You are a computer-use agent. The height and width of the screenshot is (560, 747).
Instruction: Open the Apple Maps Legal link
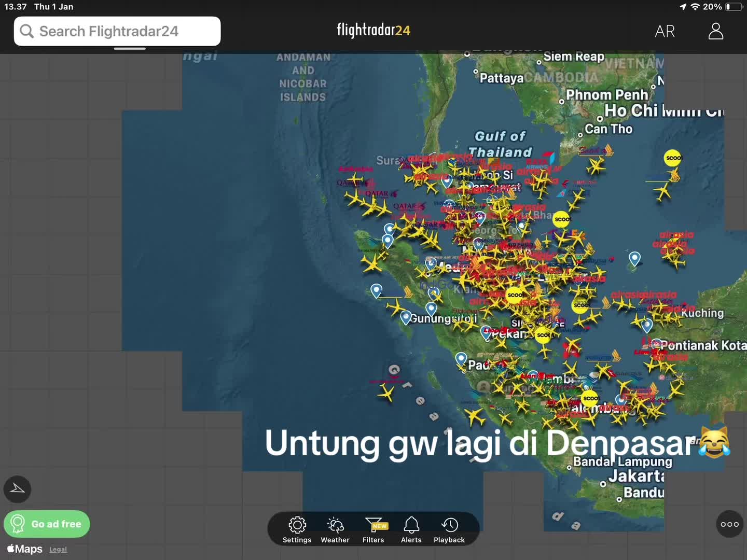click(x=58, y=550)
